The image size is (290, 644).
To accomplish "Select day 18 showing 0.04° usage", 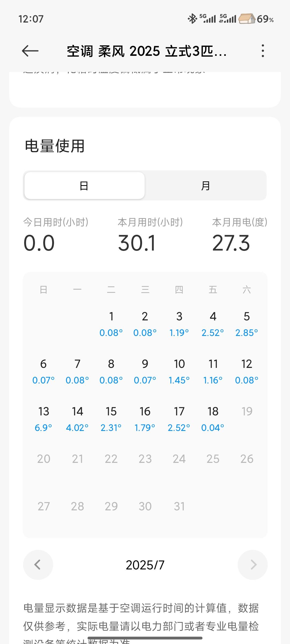I will click(213, 419).
